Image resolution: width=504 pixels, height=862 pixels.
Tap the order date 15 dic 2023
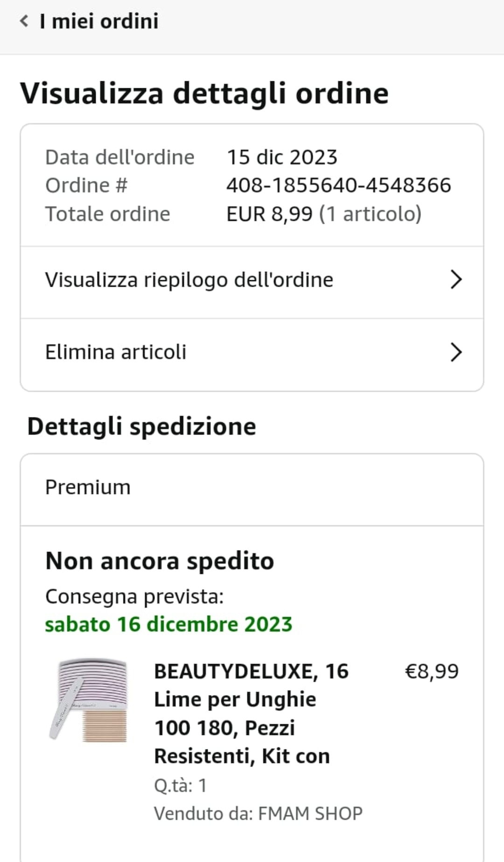282,157
